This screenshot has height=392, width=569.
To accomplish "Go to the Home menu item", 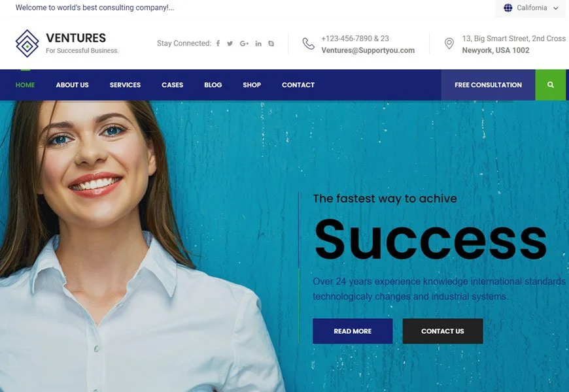I will (x=25, y=85).
